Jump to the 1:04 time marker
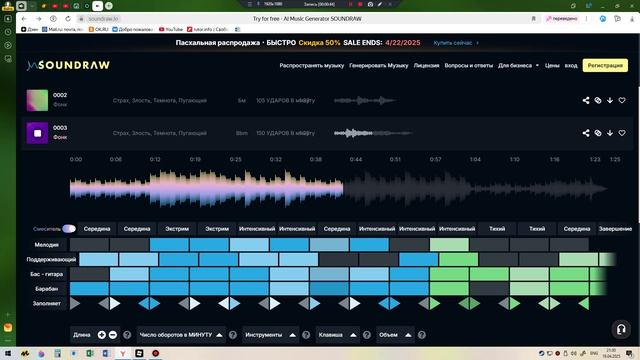Image resolution: width=640 pixels, height=360 pixels. (x=475, y=160)
